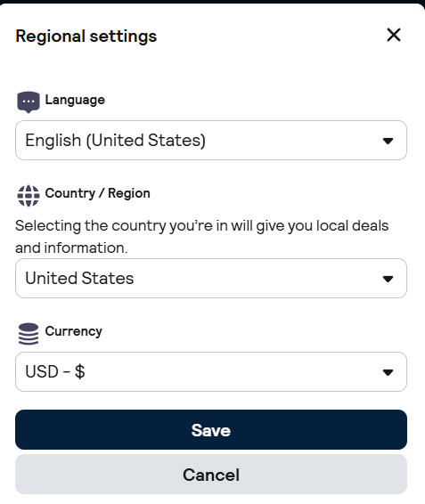Cancel the regional settings changes

pos(211,475)
